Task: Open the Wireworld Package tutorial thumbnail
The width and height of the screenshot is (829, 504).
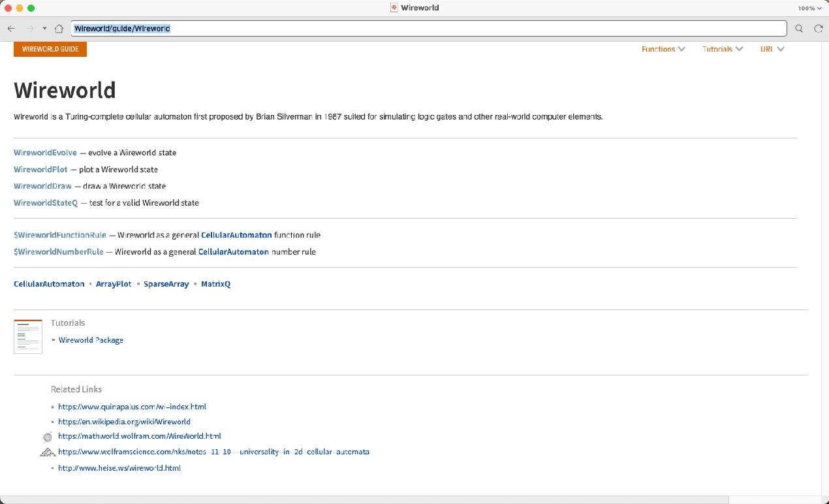Action: pyautogui.click(x=28, y=336)
